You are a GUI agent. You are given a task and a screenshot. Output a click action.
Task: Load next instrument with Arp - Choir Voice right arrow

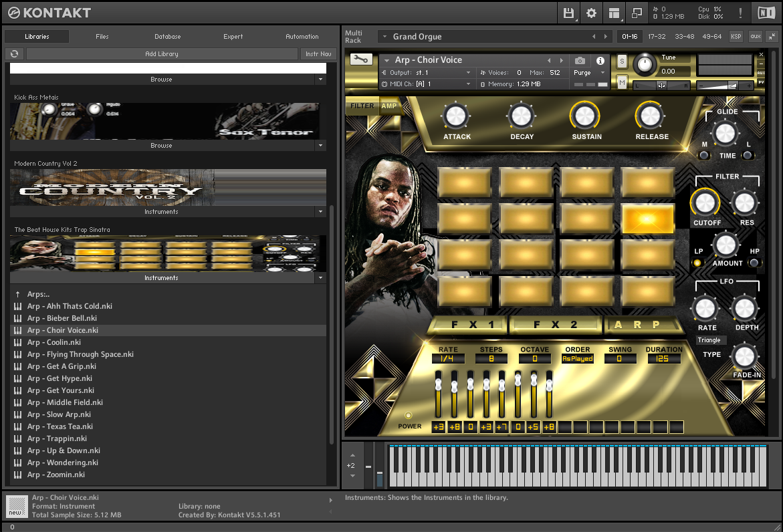click(561, 60)
